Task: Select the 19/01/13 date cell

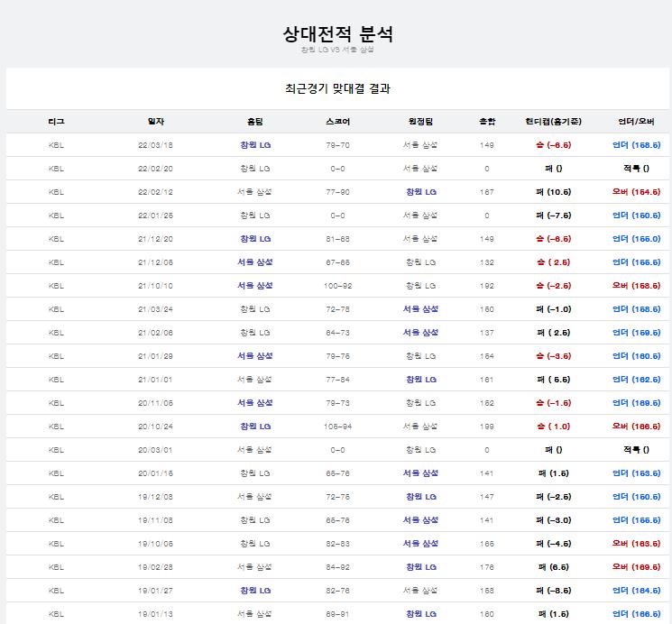Action: coord(155,614)
